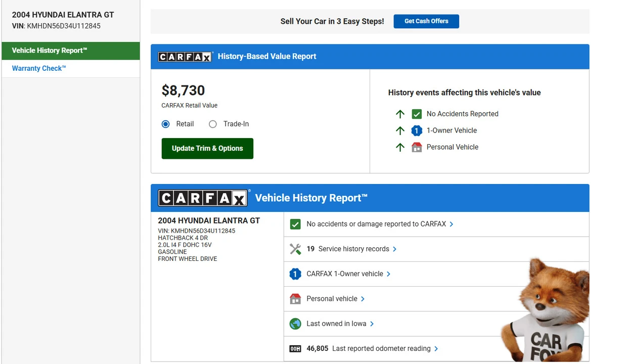Click green checkmark icon in No accidents or damage row
The width and height of the screenshot is (627, 364).
tap(295, 224)
